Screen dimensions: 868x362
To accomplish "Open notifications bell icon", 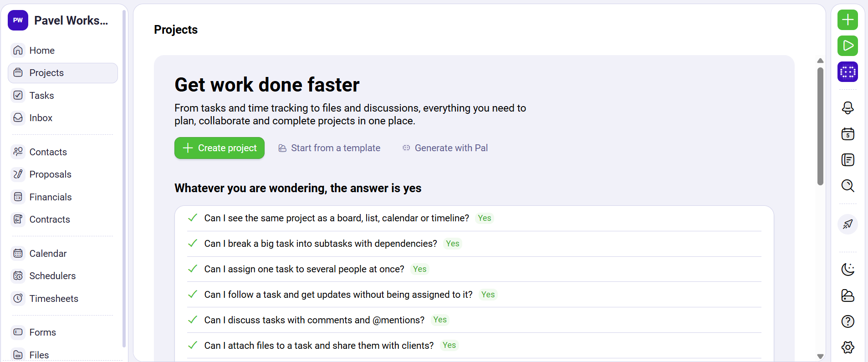I will click(x=848, y=108).
